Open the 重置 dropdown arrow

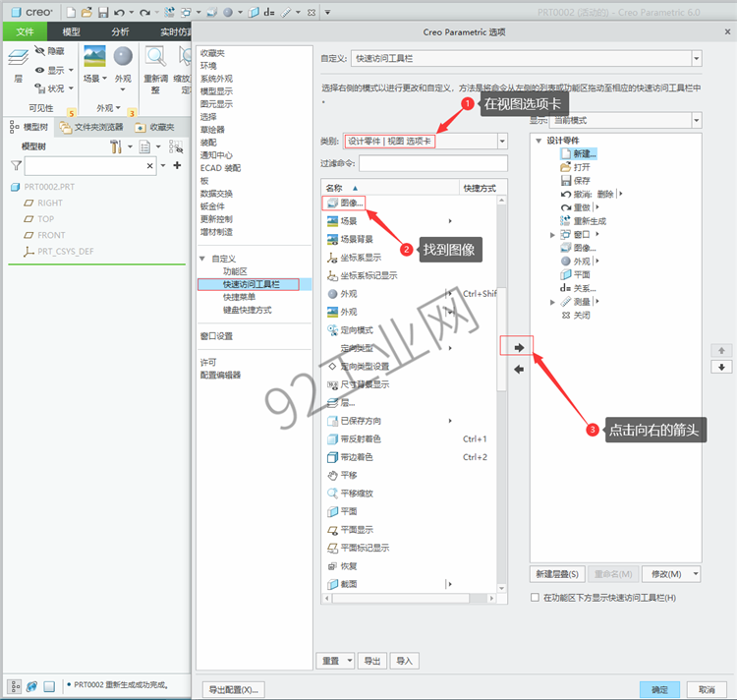(350, 661)
